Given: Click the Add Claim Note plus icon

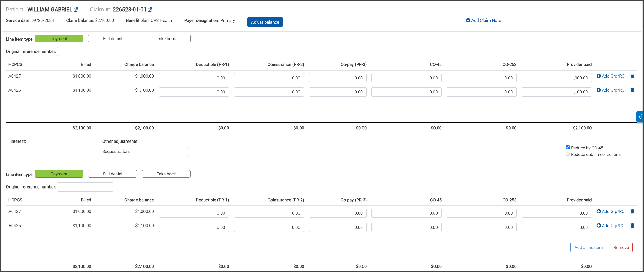Looking at the screenshot, I should click(468, 20).
